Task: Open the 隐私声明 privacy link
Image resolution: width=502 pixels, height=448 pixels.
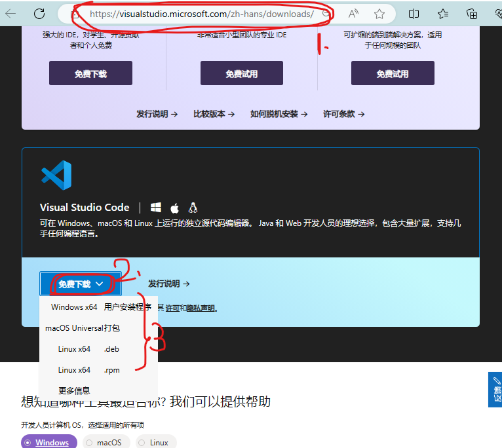Action: [x=201, y=308]
